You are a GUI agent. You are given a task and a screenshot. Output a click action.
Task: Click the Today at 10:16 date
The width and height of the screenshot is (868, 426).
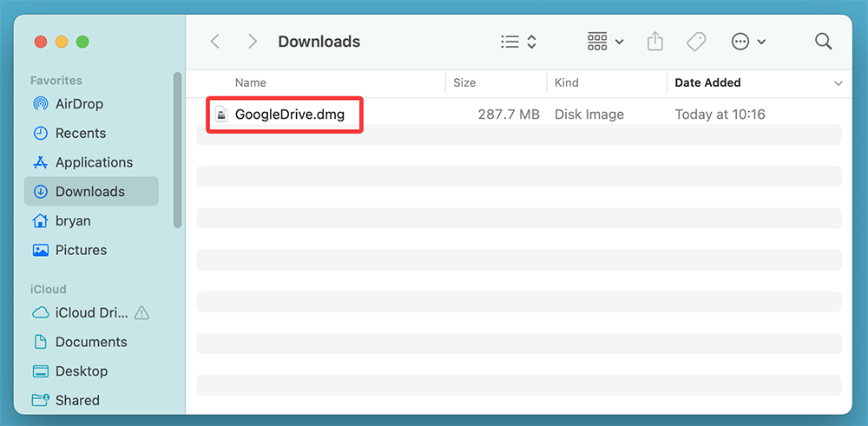point(720,115)
